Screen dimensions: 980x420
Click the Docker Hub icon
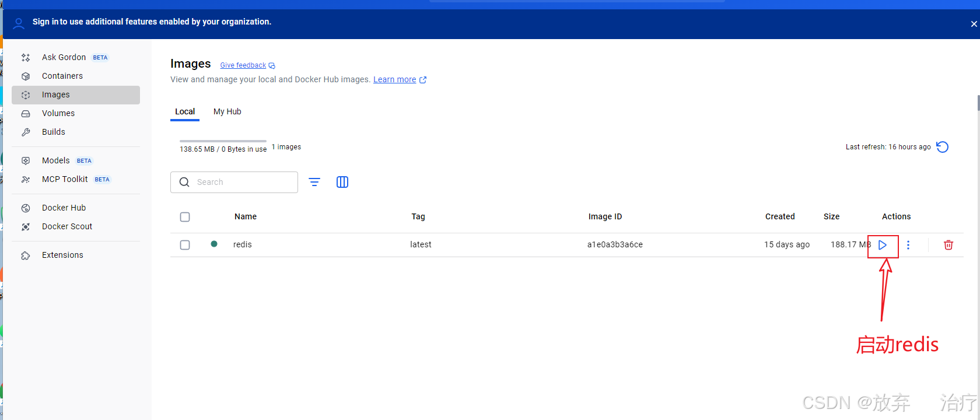pyautogui.click(x=26, y=208)
